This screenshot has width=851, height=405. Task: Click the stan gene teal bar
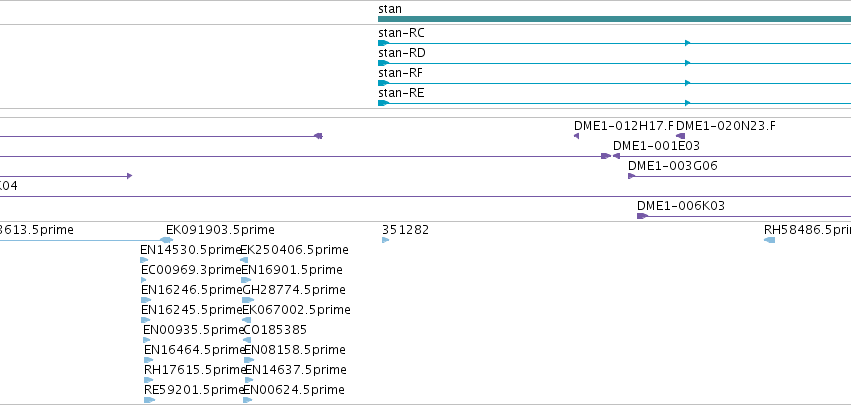click(x=614, y=19)
